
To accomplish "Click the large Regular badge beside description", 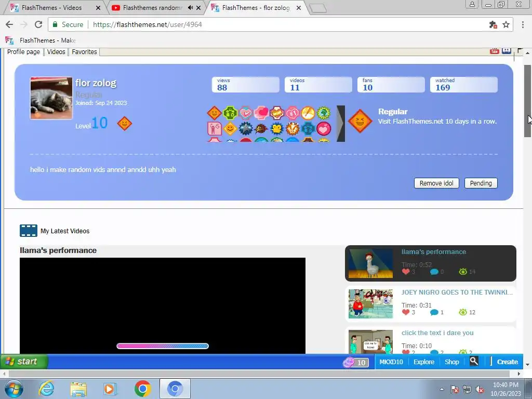I will pos(360,121).
